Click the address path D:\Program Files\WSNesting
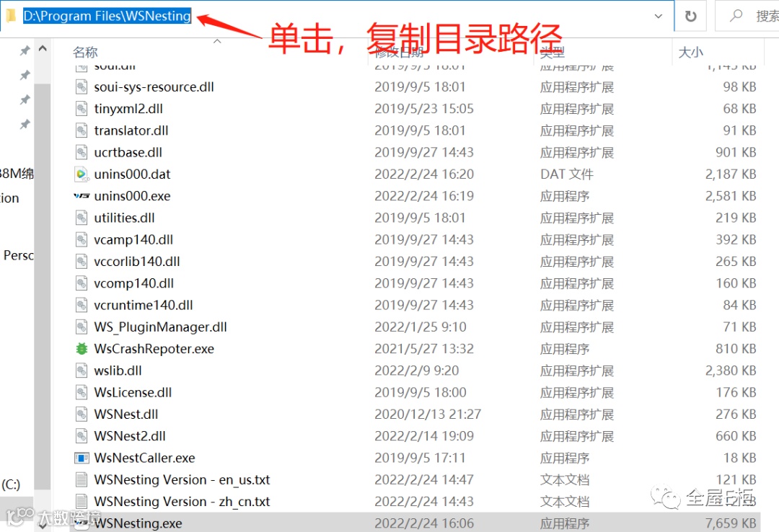 pos(107,16)
